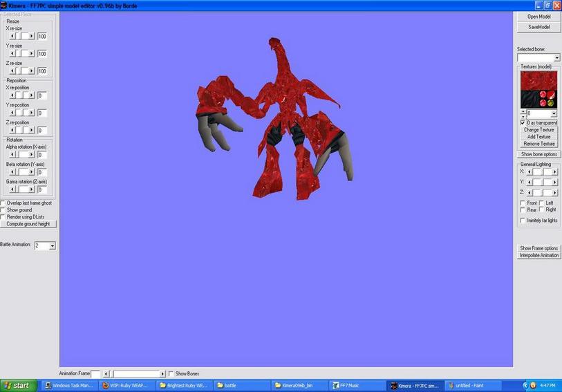The width and height of the screenshot is (562, 392).
Task: Click Z re-position left arrow
Action: pos(12,130)
